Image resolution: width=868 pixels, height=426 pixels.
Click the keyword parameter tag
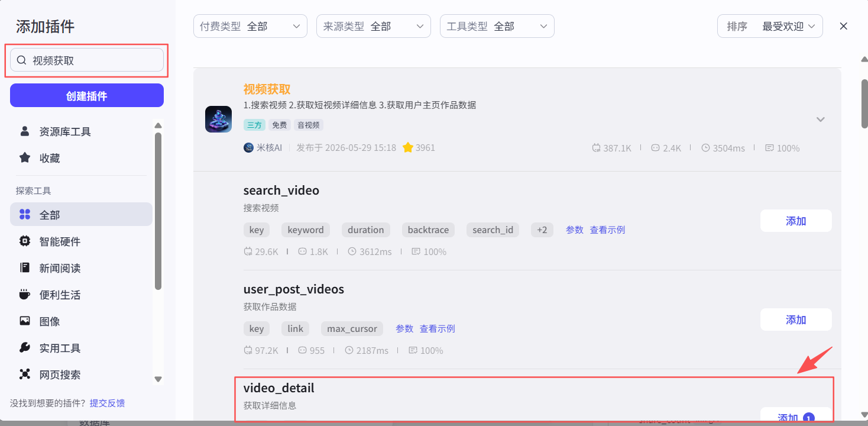click(306, 230)
